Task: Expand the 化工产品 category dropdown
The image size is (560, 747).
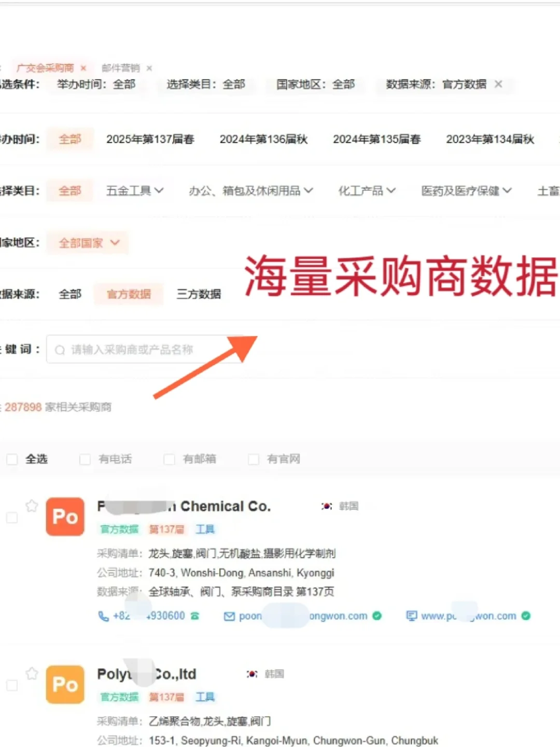Action: 366,190
